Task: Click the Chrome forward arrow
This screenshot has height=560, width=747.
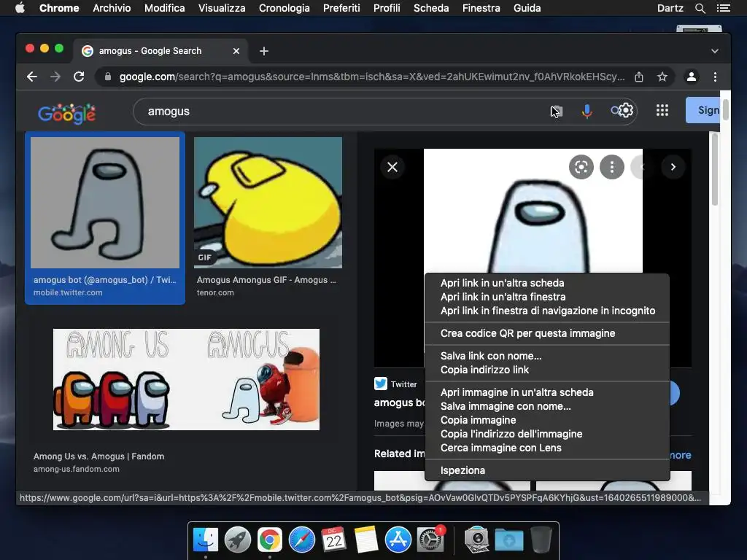Action: pyautogui.click(x=55, y=77)
